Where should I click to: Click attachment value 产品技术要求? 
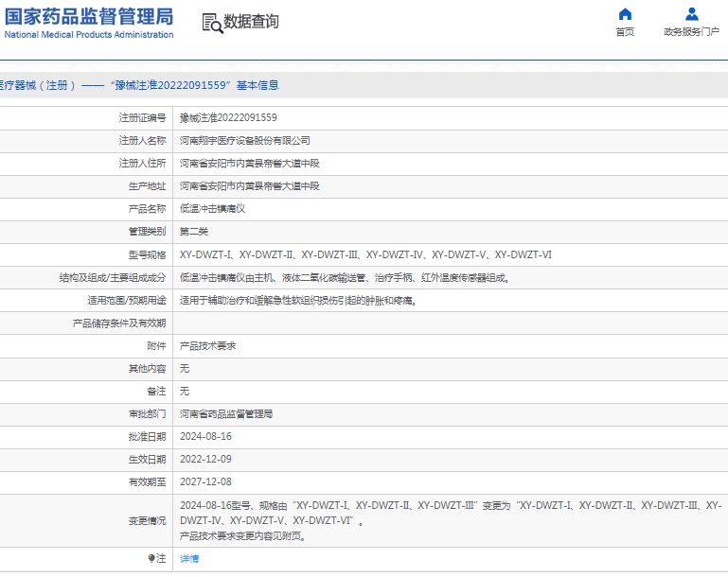[x=207, y=346]
